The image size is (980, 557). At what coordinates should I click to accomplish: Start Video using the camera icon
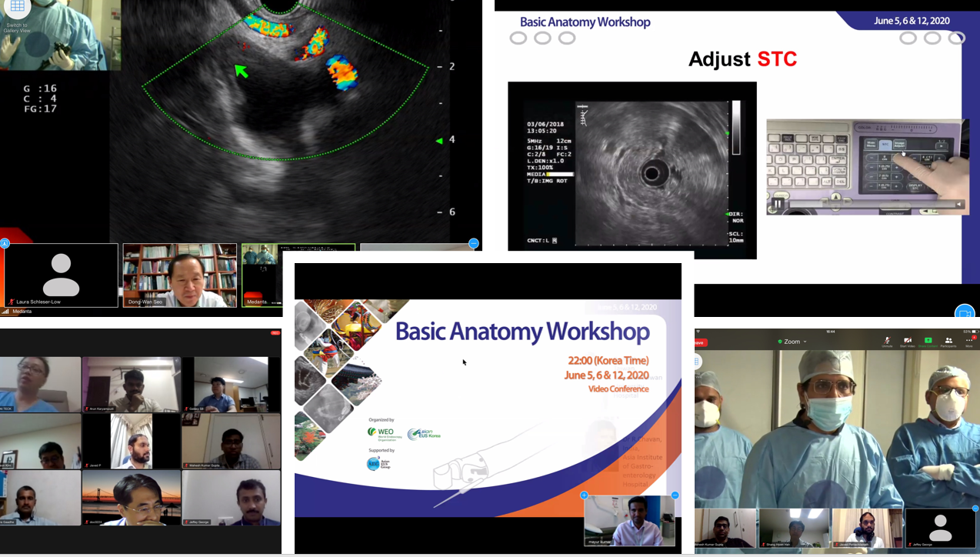pos(907,341)
